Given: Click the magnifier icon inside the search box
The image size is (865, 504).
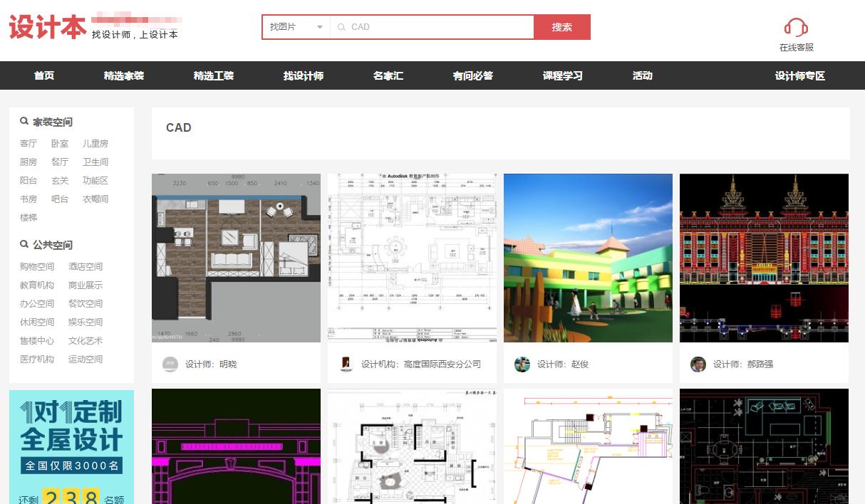Looking at the screenshot, I should pyautogui.click(x=341, y=27).
